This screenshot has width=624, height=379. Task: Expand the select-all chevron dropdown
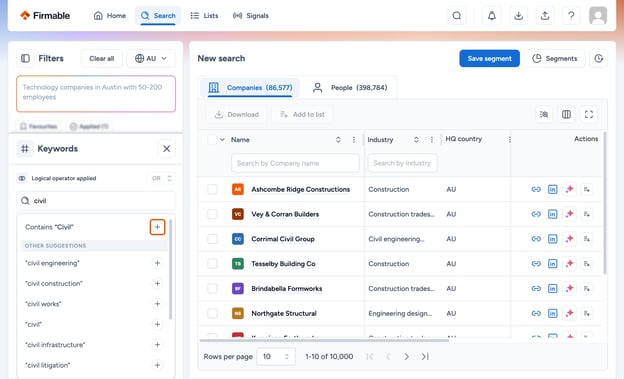(222, 140)
